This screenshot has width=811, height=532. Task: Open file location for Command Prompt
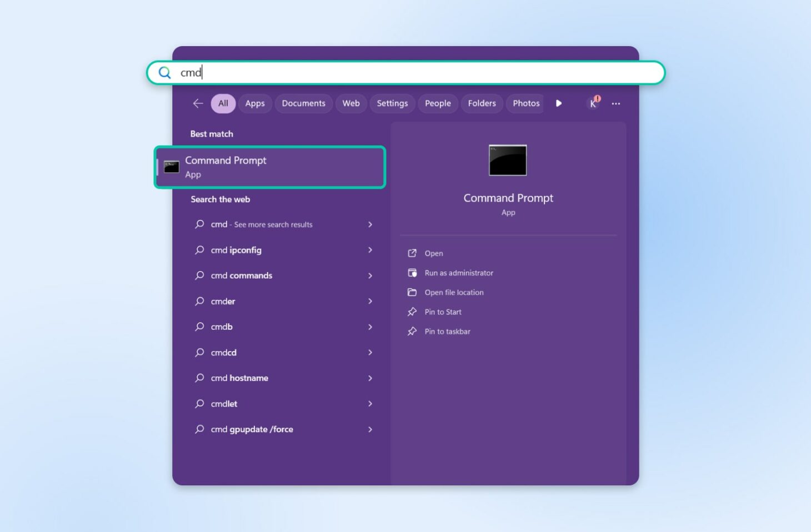[454, 292]
